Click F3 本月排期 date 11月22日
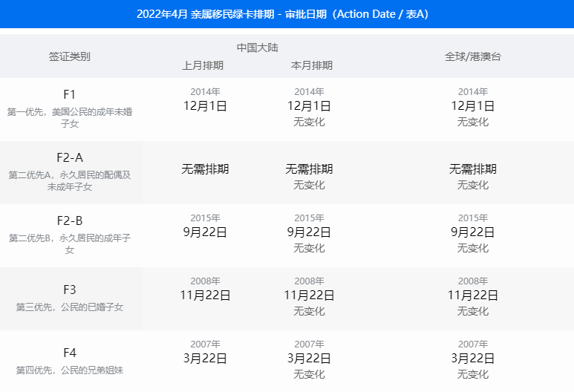574x392 pixels. (x=309, y=295)
